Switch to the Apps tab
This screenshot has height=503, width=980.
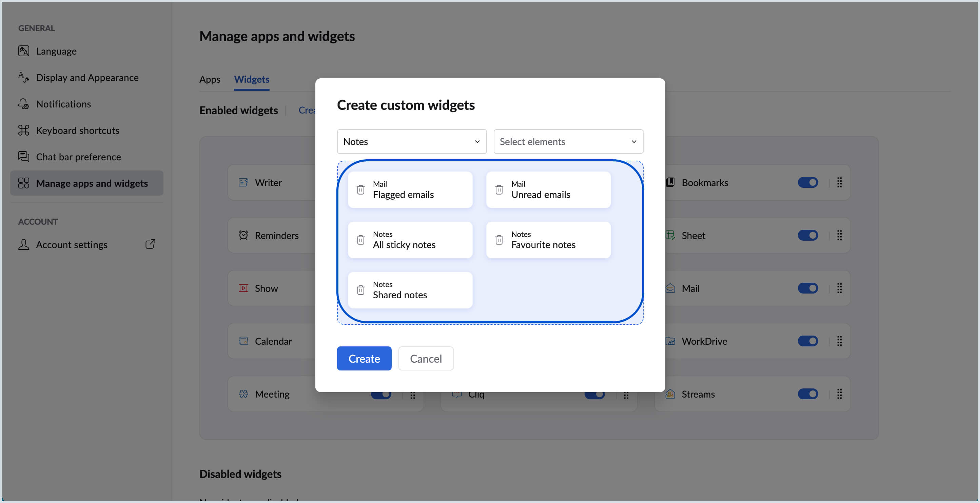210,79
